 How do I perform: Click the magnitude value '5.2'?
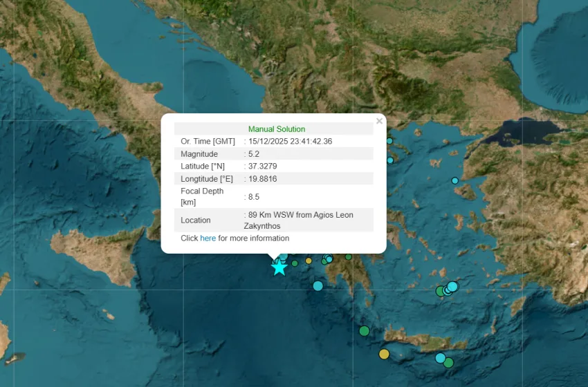click(x=254, y=154)
